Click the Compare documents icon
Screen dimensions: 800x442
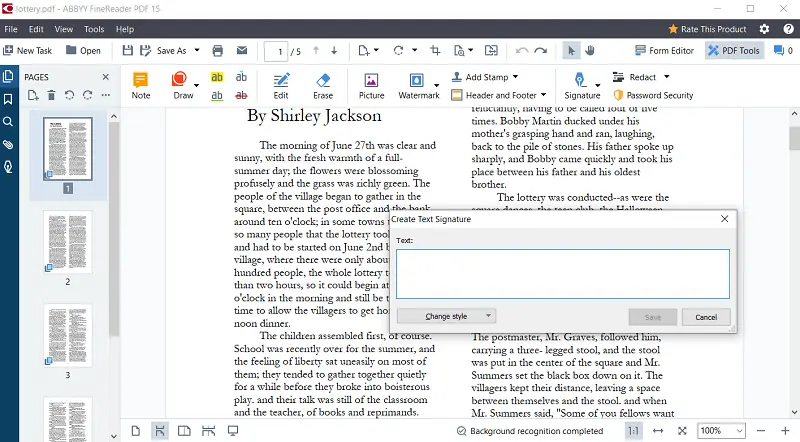coord(491,51)
